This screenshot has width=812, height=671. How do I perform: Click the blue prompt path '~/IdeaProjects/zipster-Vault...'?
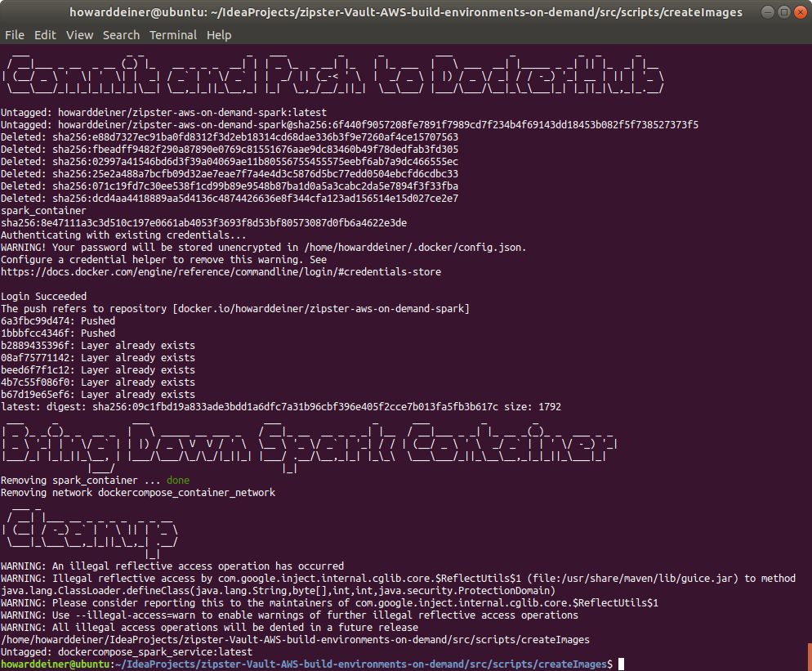pos(360,664)
